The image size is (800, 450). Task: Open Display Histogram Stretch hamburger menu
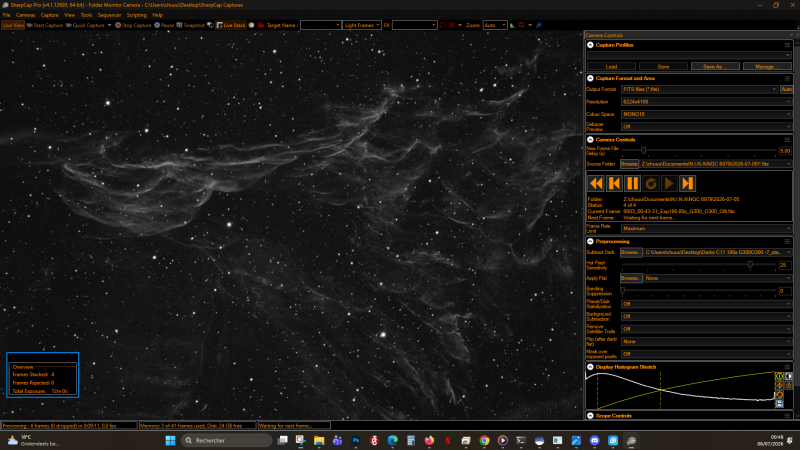pos(787,367)
